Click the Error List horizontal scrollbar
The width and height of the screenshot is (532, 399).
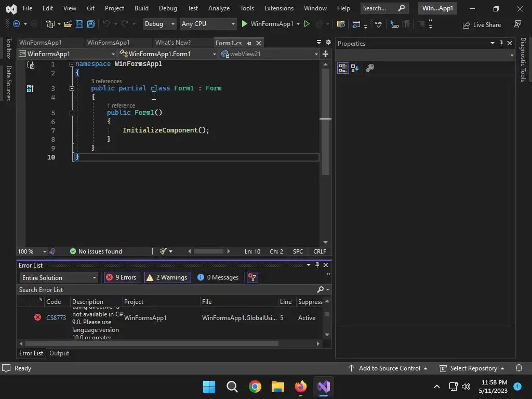point(151,344)
